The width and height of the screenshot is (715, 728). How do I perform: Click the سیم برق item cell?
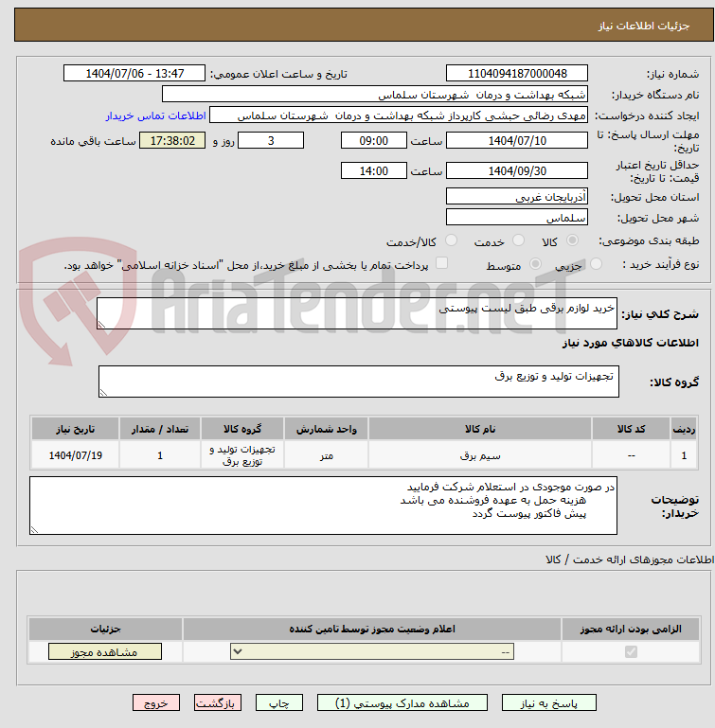tap(480, 455)
